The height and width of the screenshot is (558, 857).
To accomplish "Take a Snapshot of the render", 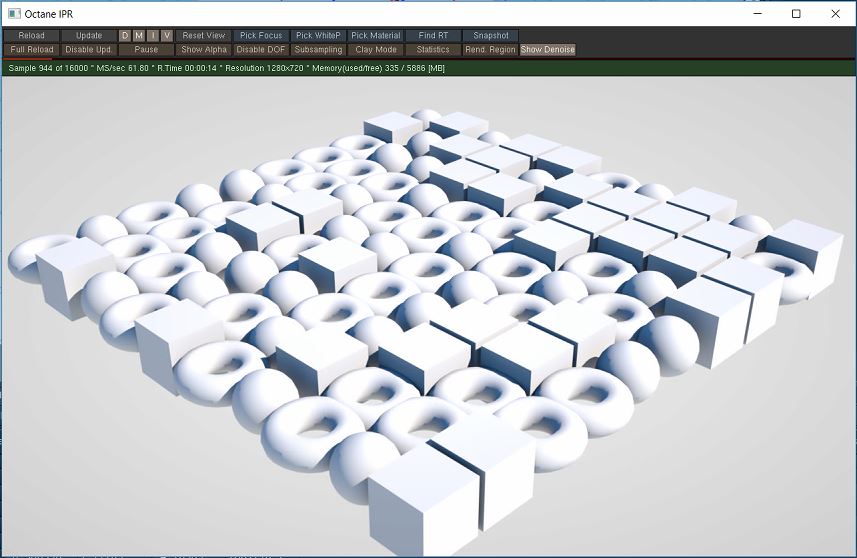I will (491, 36).
